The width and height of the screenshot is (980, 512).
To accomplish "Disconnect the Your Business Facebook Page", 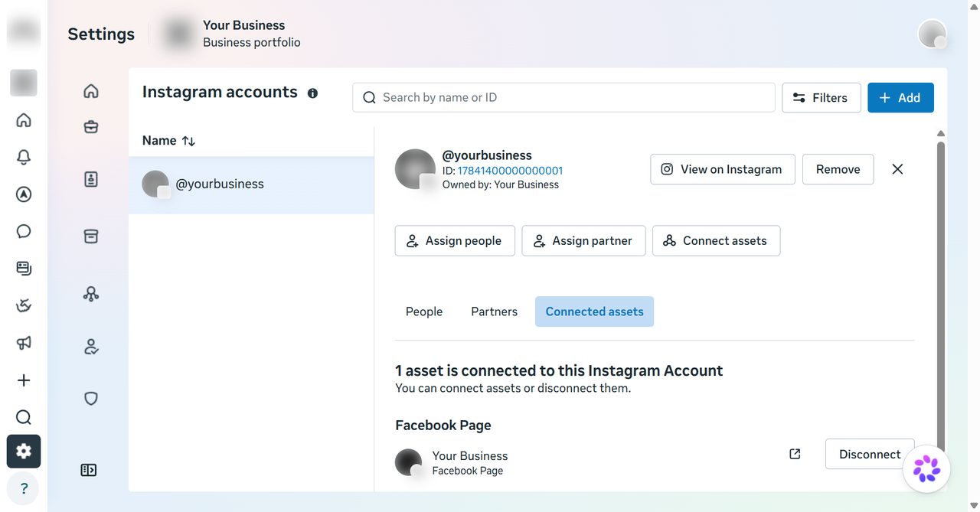I will point(870,454).
